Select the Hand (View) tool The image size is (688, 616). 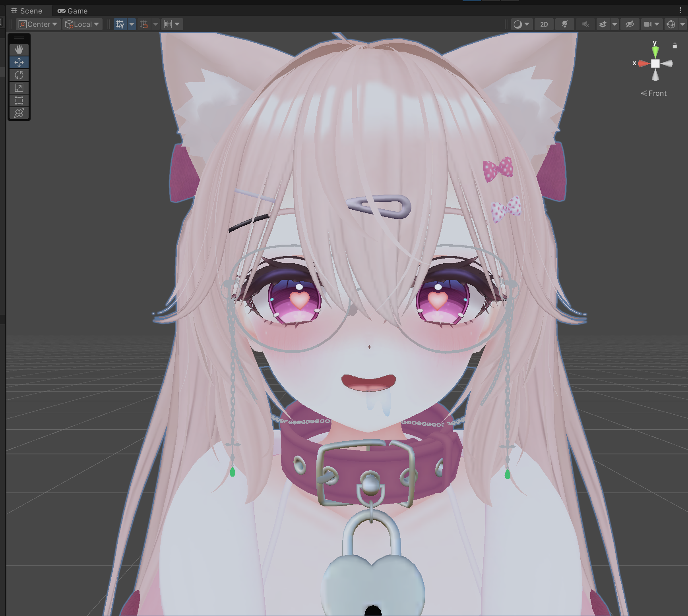pos(19,49)
